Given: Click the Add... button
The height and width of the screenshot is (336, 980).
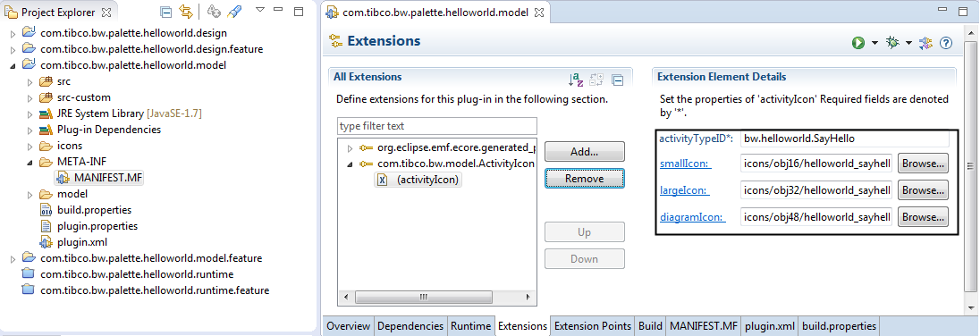Looking at the screenshot, I should pos(585,152).
